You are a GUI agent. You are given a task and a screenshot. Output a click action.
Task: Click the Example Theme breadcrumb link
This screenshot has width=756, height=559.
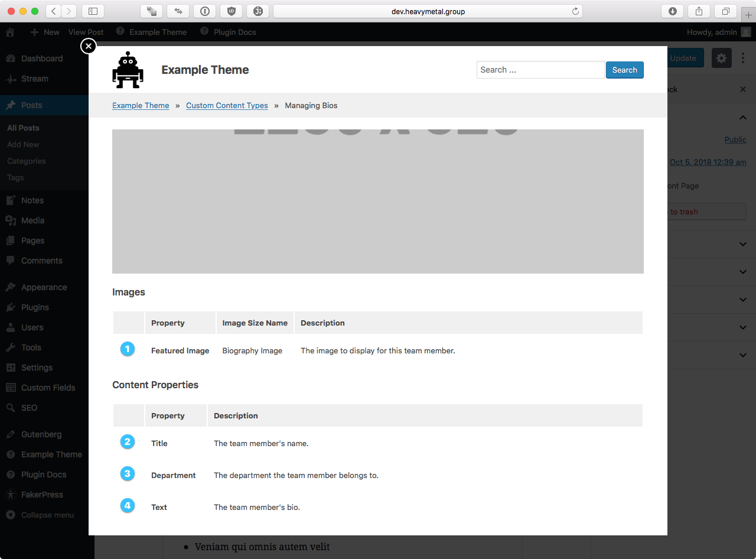pos(141,105)
